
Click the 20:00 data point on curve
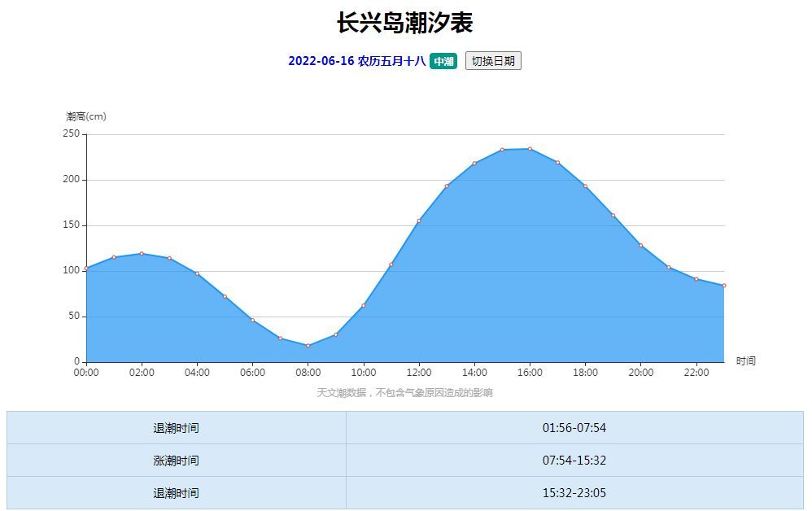tap(640, 246)
